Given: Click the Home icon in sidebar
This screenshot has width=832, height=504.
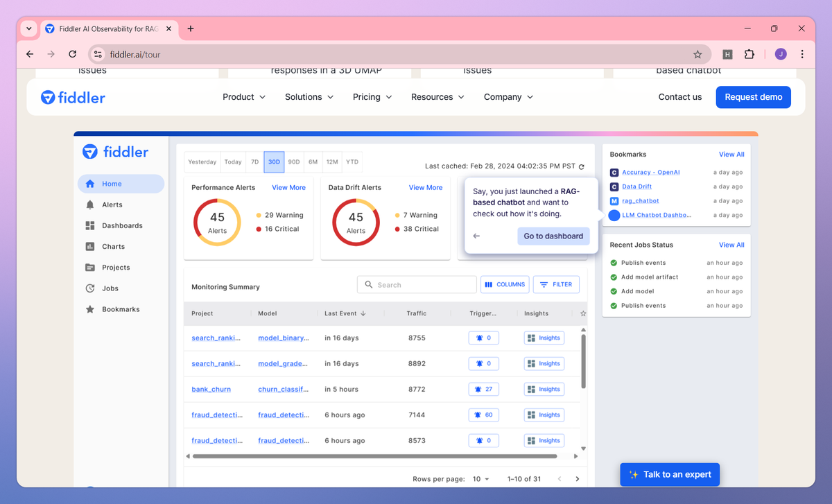Looking at the screenshot, I should click(x=89, y=184).
